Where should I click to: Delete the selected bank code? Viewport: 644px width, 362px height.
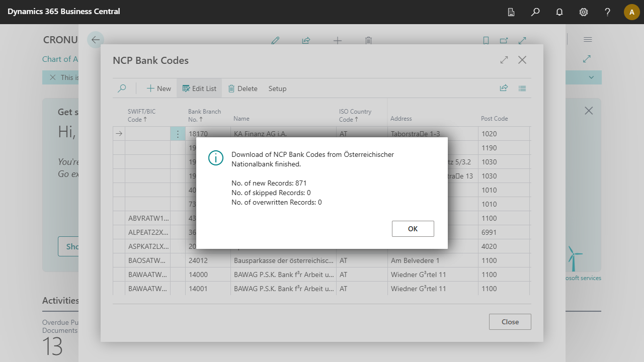click(x=243, y=88)
